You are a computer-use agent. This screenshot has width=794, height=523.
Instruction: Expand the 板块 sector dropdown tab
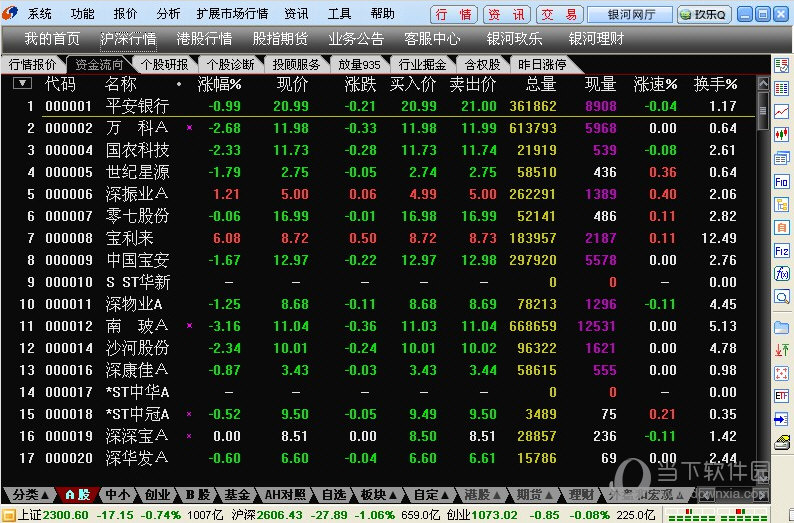pyautogui.click(x=376, y=494)
